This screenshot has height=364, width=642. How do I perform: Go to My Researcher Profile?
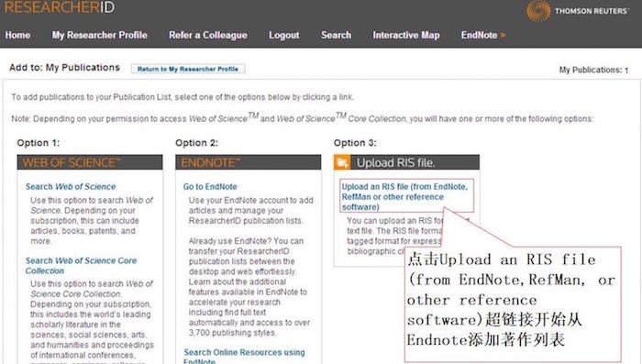click(99, 35)
